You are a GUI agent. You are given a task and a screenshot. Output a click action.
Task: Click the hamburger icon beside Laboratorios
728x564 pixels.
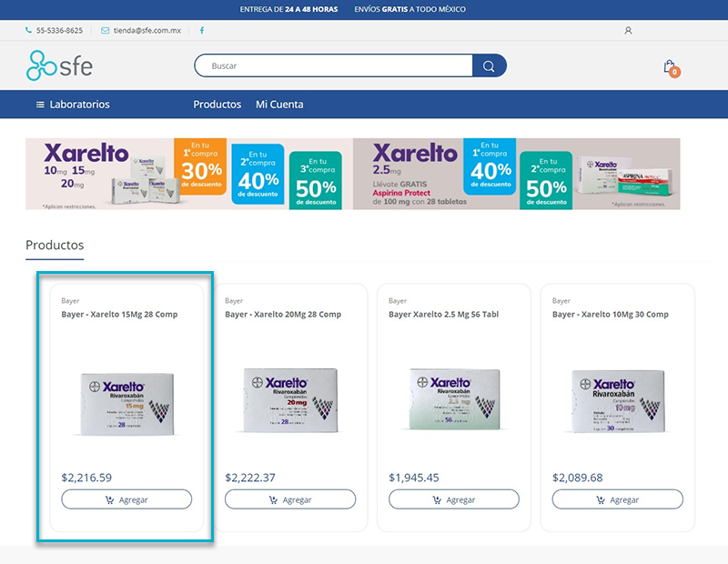point(40,105)
